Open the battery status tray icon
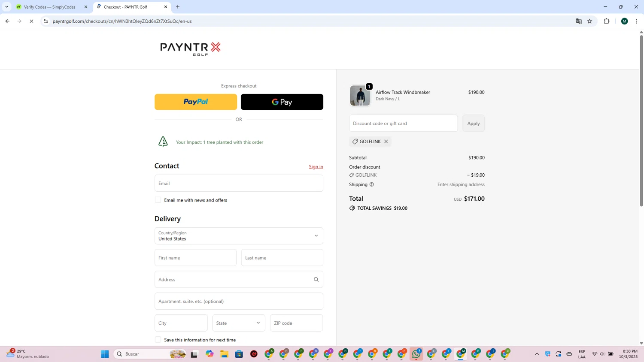The width and height of the screenshot is (644, 362). point(611,354)
